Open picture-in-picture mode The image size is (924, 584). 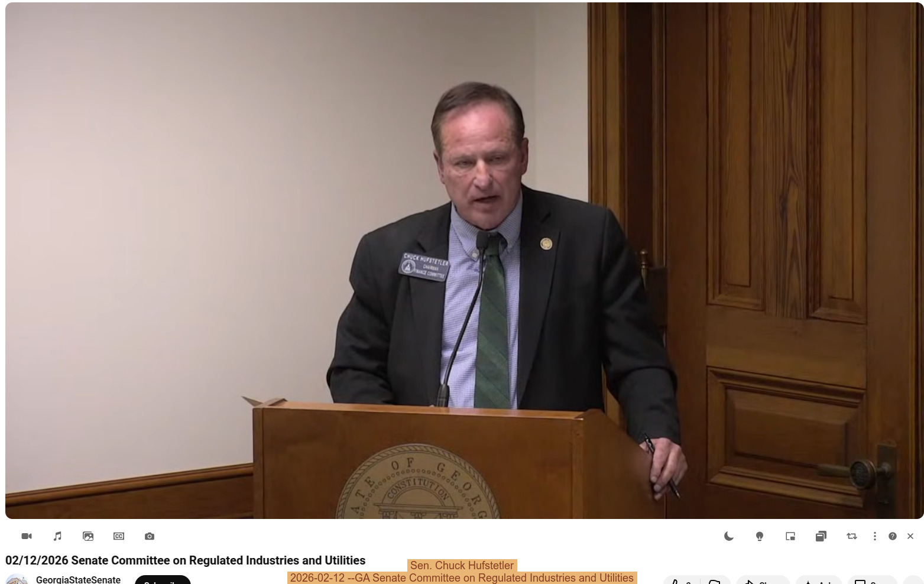(x=790, y=536)
